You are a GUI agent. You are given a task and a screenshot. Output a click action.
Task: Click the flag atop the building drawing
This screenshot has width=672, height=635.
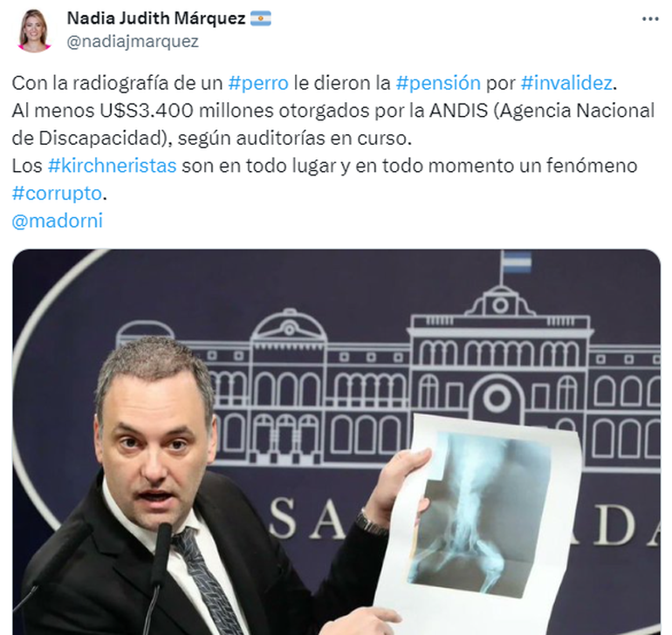pyautogui.click(x=517, y=263)
